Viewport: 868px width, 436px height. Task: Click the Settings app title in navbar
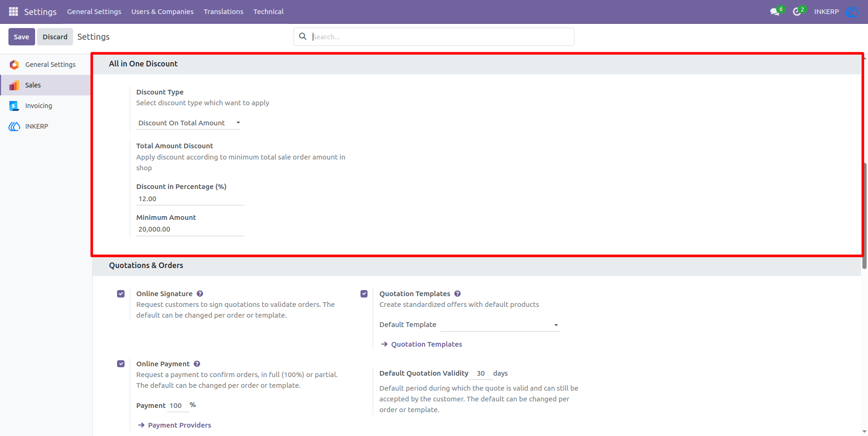(x=40, y=12)
